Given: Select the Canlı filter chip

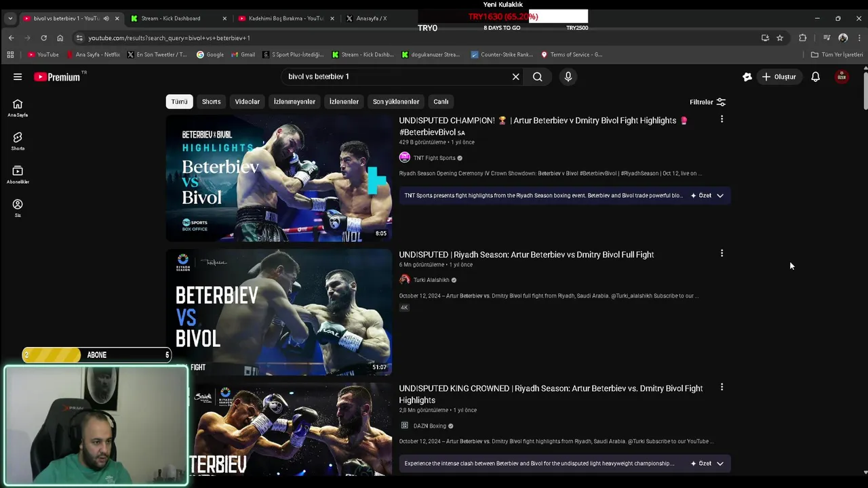Looking at the screenshot, I should (441, 102).
